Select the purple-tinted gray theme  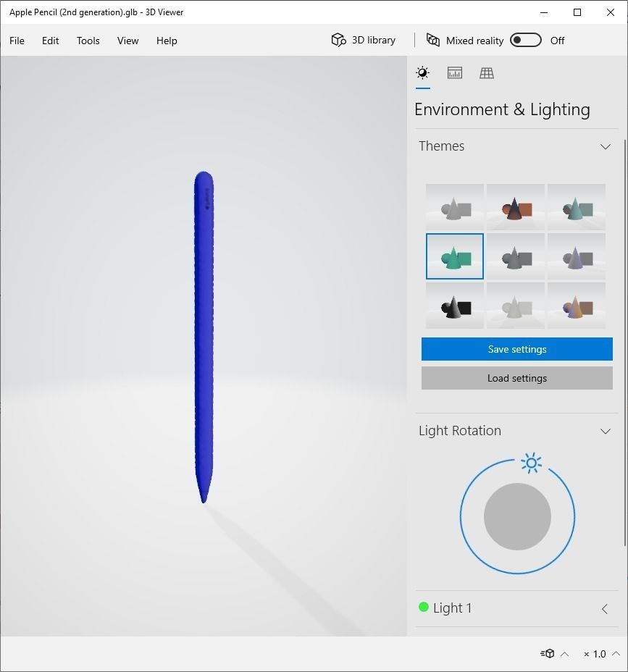577,256
